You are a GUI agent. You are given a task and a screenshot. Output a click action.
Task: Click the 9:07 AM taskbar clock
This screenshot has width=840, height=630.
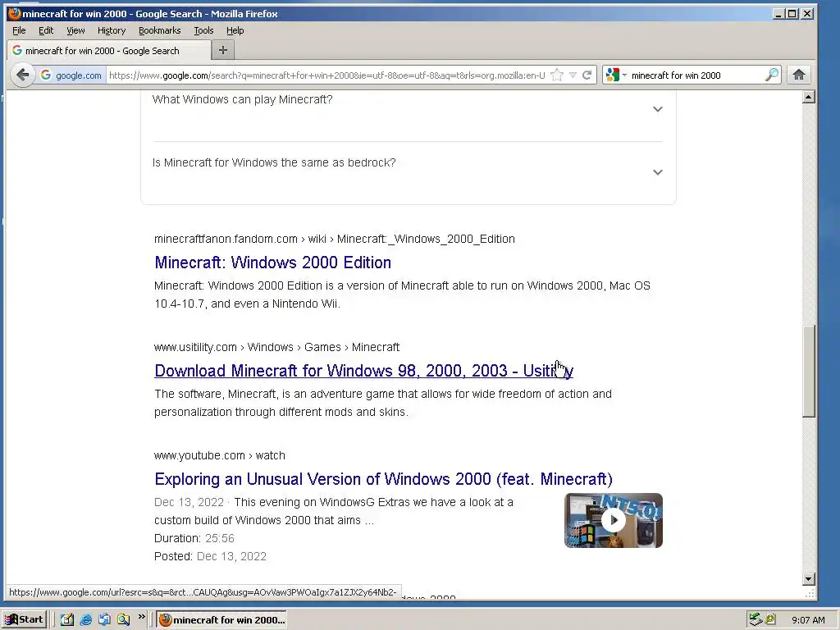pos(808,620)
